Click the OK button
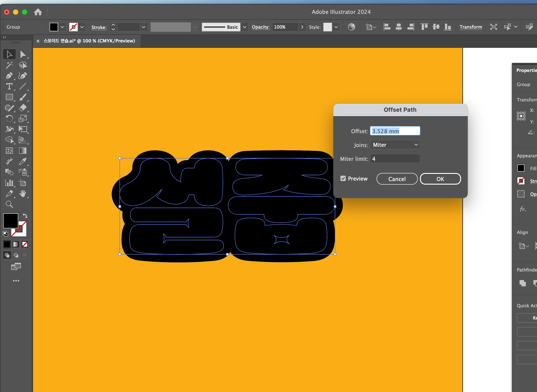537x392 pixels. (440, 179)
